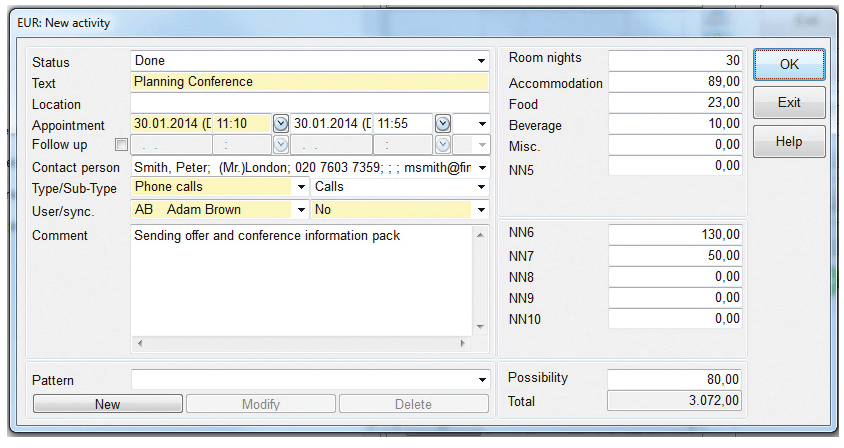Screen dimensions: 844x448
Task: Enable the Follow up checkbox
Action: coord(121,145)
